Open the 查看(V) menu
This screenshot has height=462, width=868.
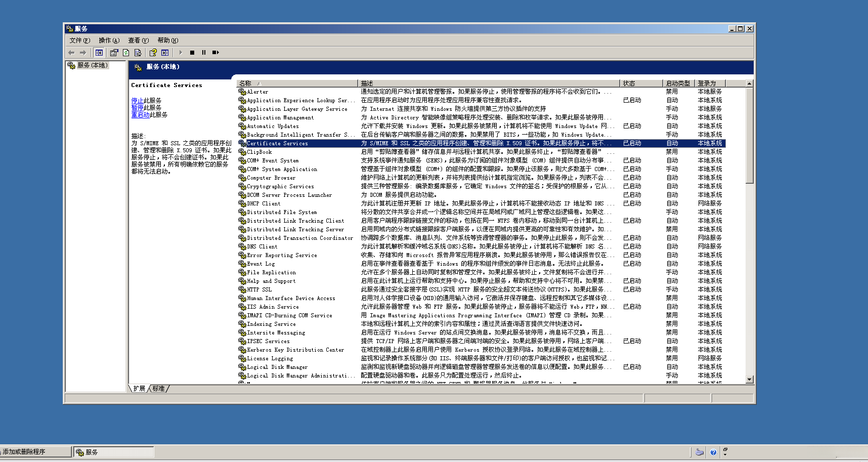[x=138, y=40]
